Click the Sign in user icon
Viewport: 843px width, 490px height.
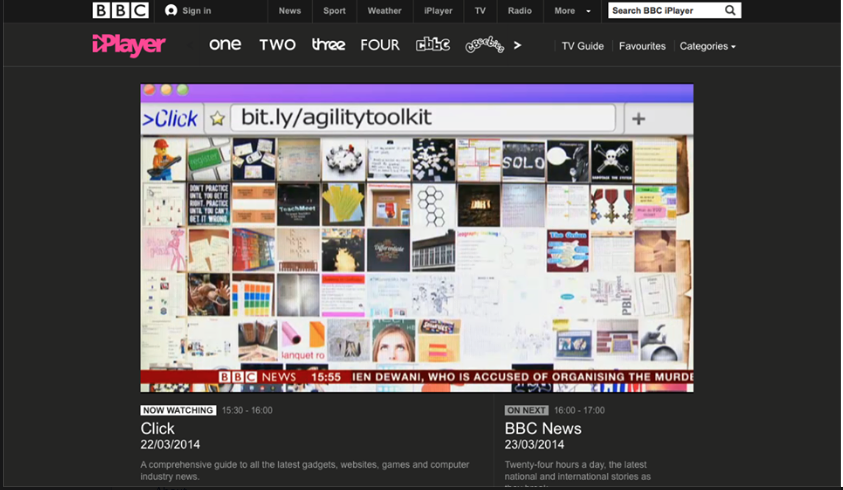[171, 10]
